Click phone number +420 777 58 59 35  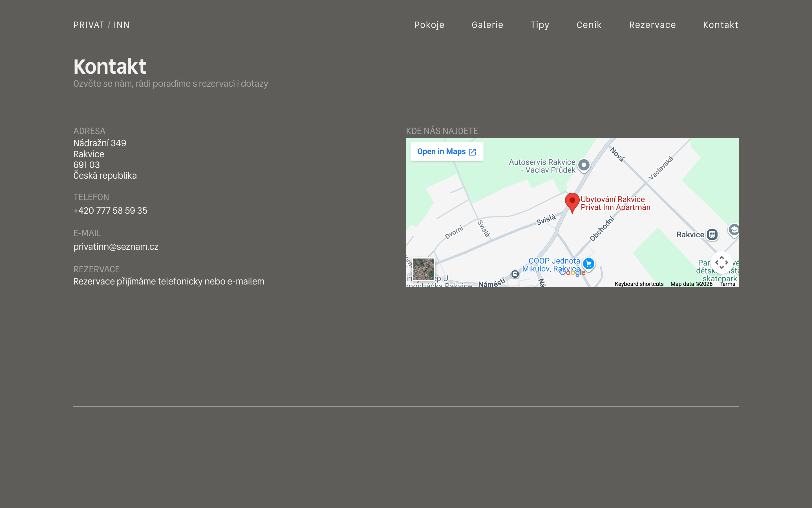pyautogui.click(x=111, y=211)
